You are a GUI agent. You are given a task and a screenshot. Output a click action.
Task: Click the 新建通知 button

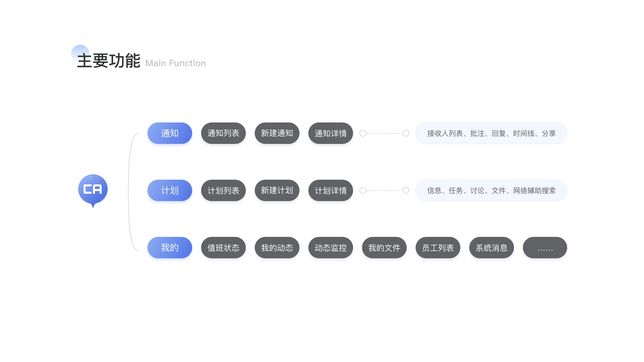click(x=277, y=133)
